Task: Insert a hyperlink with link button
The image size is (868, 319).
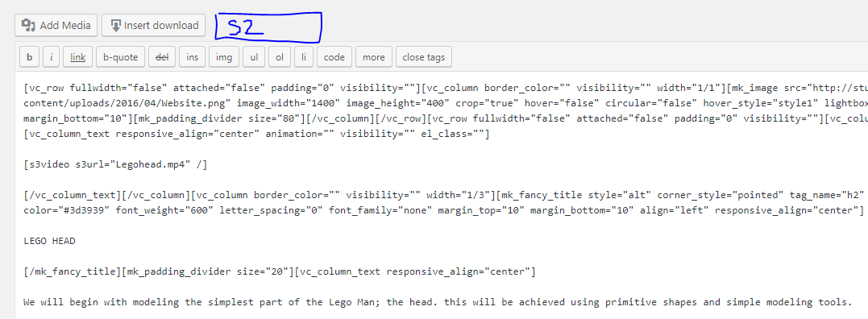Action: coord(77,57)
